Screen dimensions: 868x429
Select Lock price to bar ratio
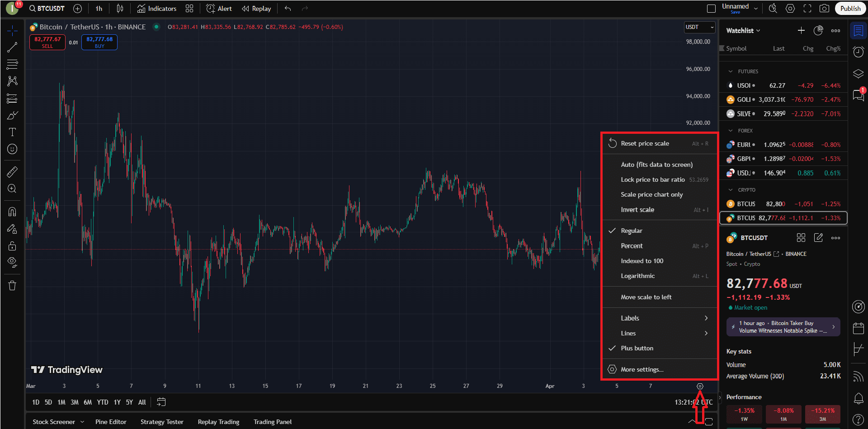coord(660,179)
